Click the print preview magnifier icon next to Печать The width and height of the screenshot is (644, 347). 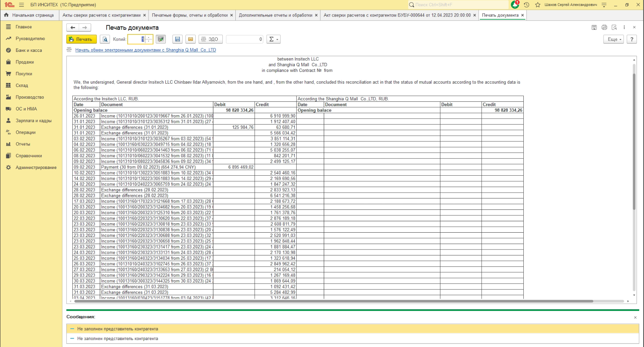105,39
